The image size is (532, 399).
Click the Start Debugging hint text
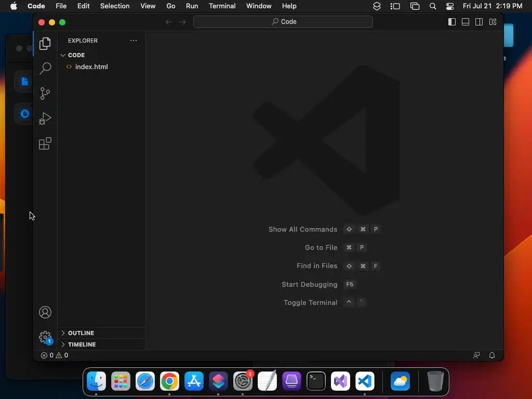coord(310,284)
